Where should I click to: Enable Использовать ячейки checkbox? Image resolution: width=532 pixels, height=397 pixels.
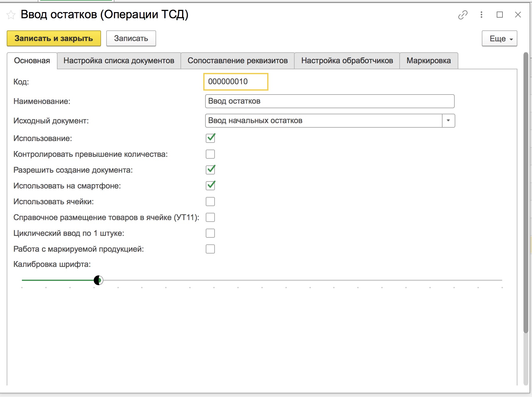click(210, 202)
